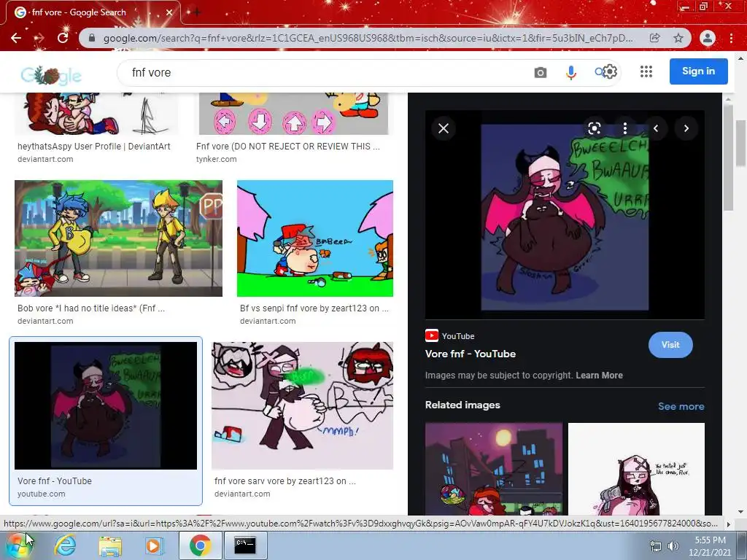Open preview three-dot options menu

click(x=624, y=128)
